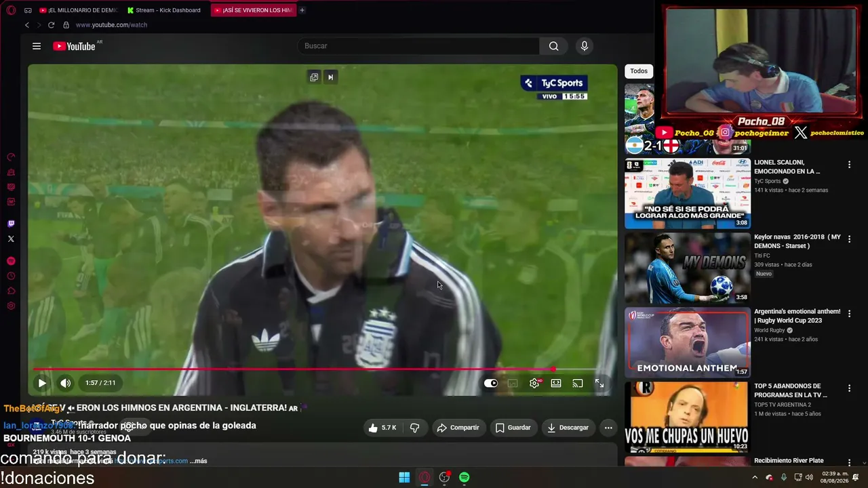Like the video with 5.7 K likes
Screen dimensions: 868x488
coord(382,428)
